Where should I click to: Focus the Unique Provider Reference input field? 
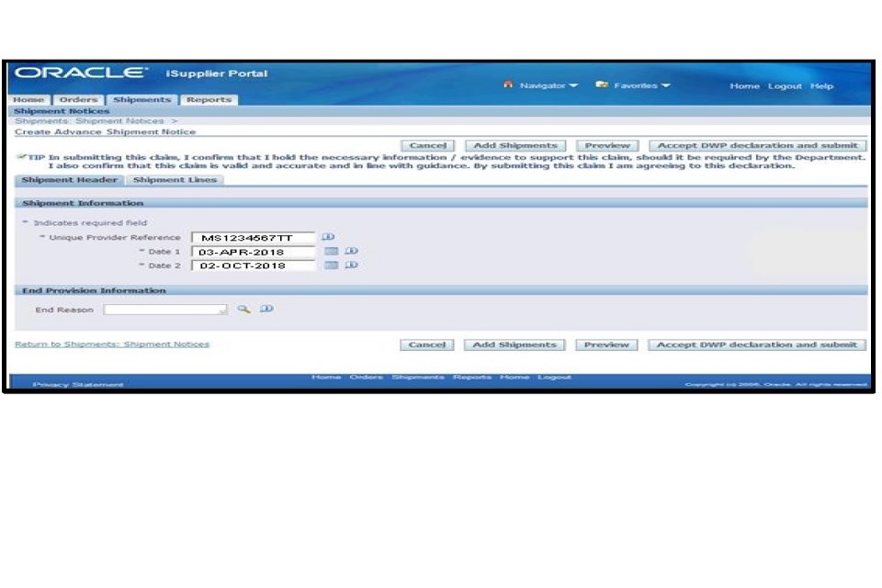[253, 238]
